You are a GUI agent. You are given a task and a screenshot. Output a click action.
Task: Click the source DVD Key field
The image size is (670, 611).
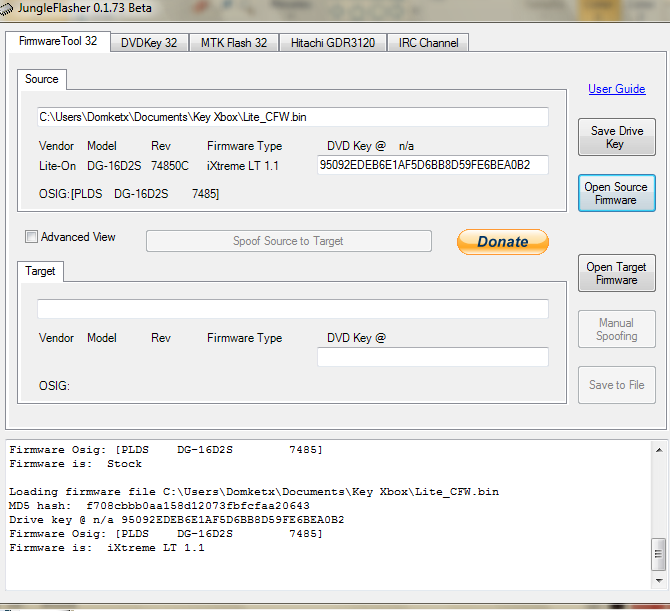point(433,165)
